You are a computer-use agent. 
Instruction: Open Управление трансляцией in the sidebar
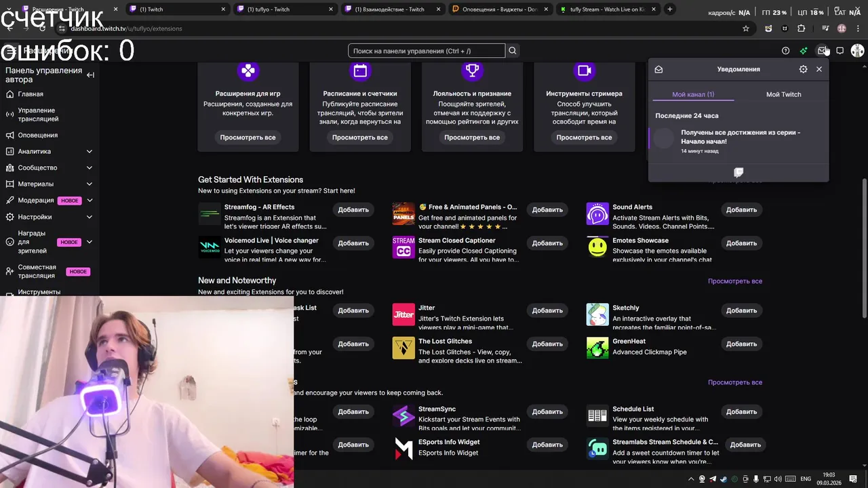pyautogui.click(x=38, y=115)
